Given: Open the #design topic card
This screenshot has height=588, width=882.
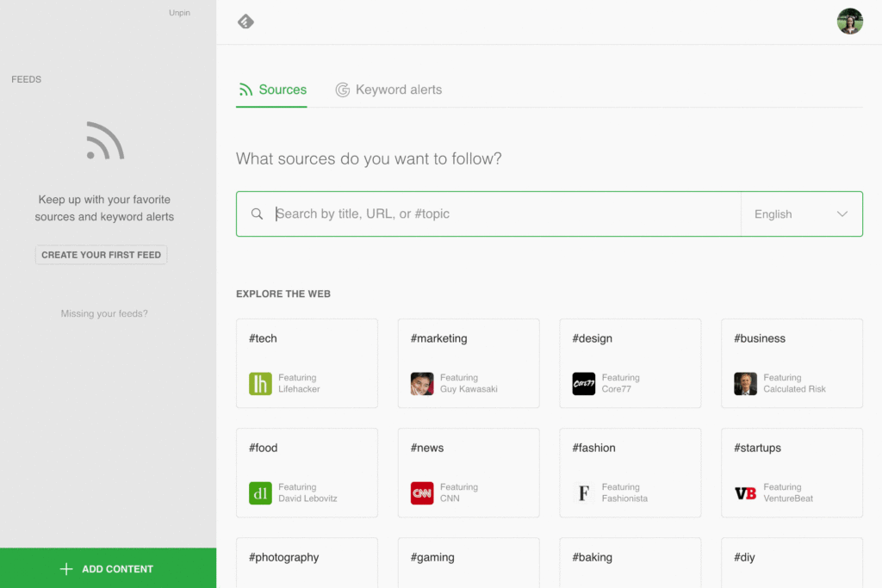Looking at the screenshot, I should tap(630, 363).
